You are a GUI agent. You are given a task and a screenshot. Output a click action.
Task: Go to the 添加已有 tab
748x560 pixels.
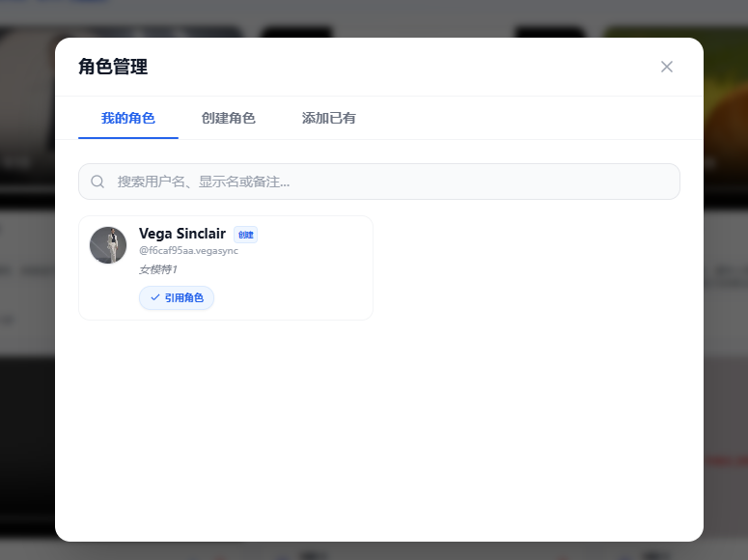(329, 118)
